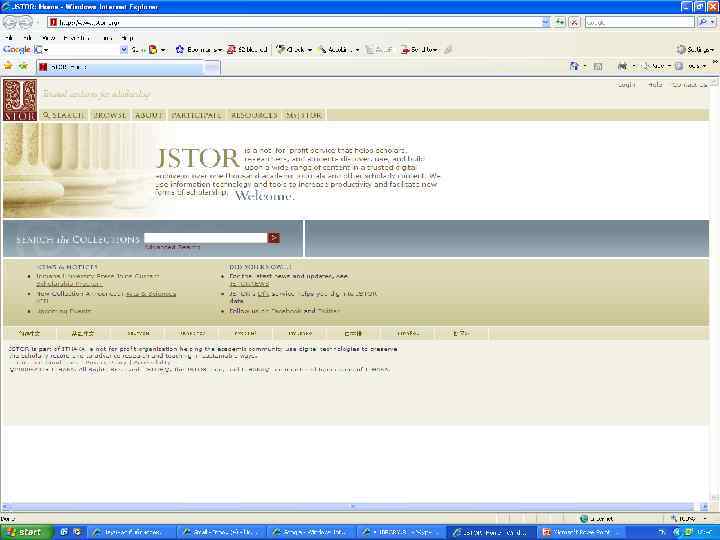Click the AutoLink toolbar button
The image size is (720, 540).
point(338,50)
